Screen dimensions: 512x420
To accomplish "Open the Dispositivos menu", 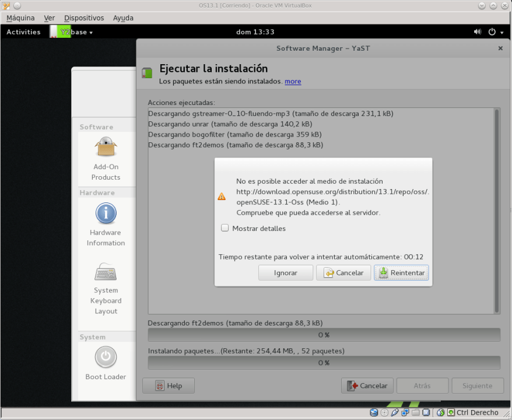I will (84, 18).
